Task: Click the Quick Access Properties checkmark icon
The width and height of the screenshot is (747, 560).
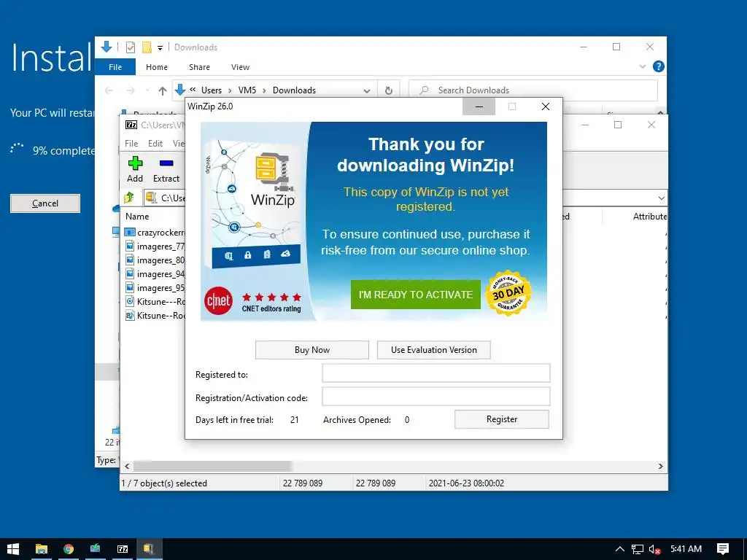Action: click(x=130, y=47)
